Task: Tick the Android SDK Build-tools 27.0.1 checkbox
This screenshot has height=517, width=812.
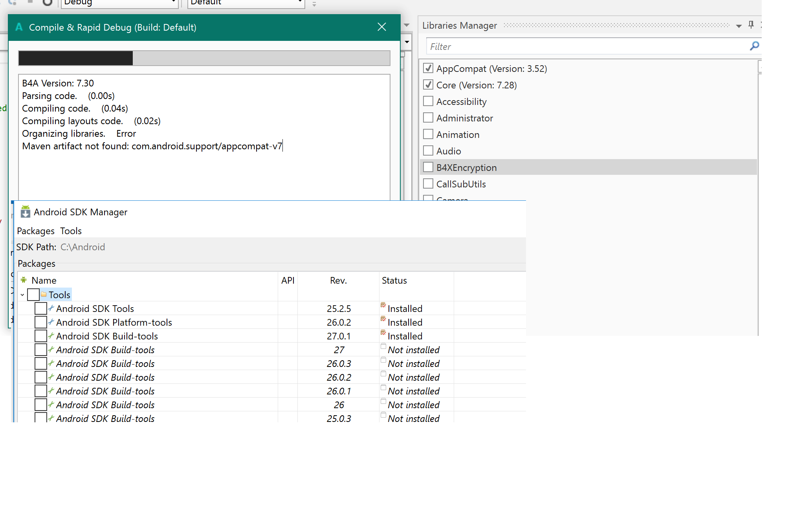Action: click(40, 336)
